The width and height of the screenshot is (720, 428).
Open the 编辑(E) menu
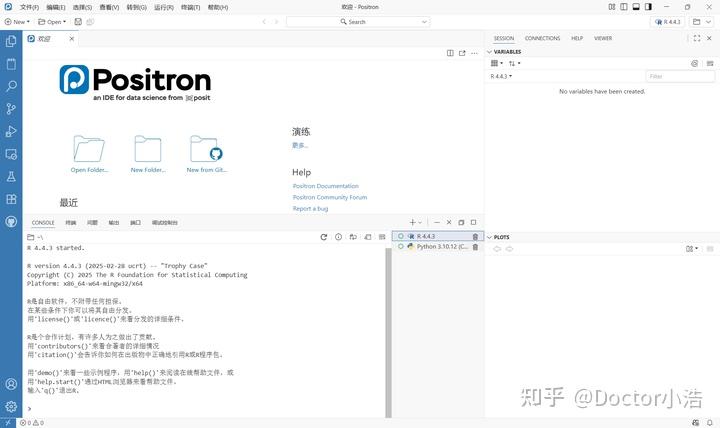click(56, 7)
